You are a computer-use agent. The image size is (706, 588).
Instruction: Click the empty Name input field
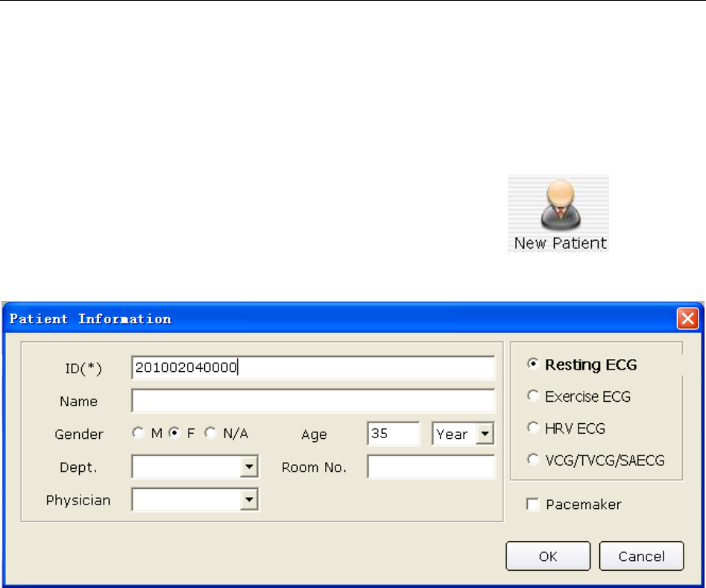point(313,401)
